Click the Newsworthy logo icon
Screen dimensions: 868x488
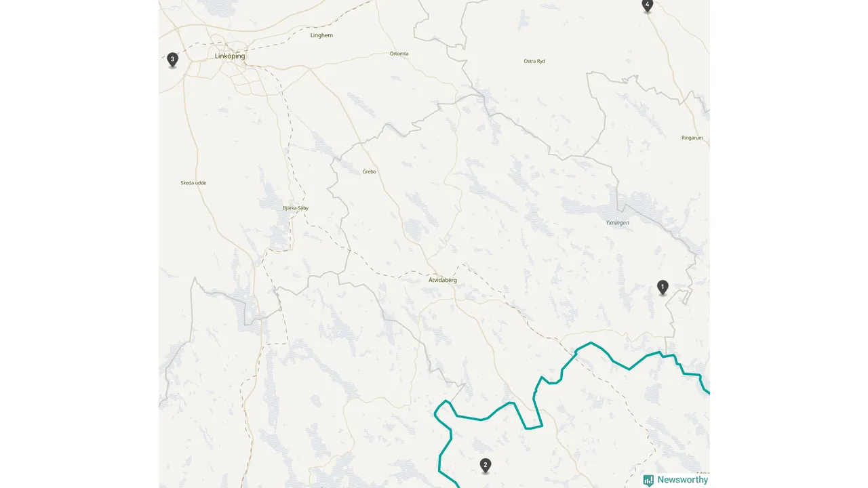point(648,480)
